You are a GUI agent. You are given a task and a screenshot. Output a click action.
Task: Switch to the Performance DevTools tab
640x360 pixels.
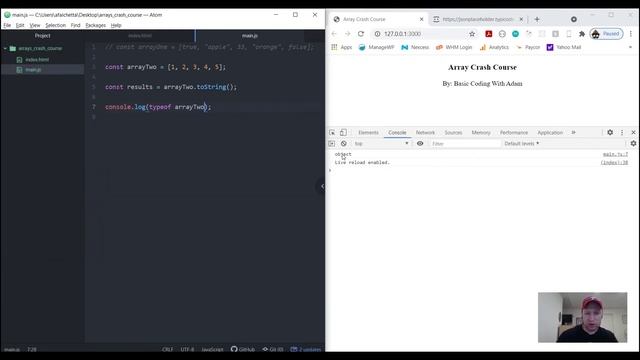(514, 133)
